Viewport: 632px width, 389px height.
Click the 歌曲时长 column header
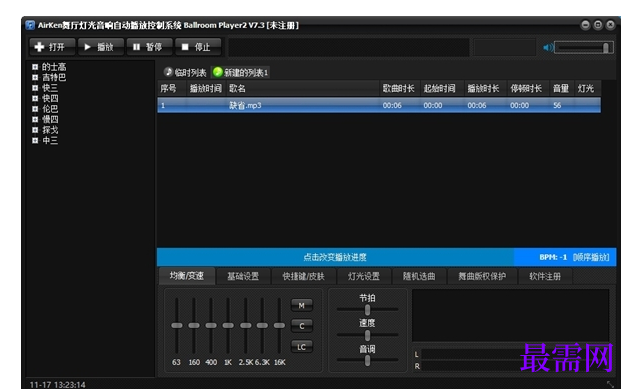coord(399,89)
